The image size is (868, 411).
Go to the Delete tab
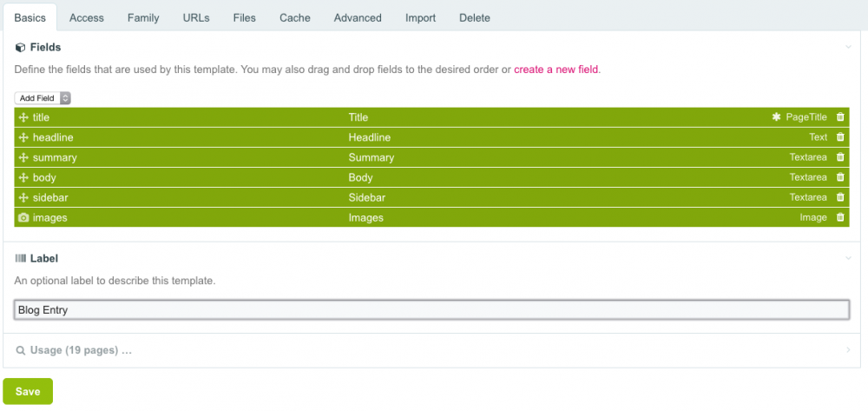point(474,17)
